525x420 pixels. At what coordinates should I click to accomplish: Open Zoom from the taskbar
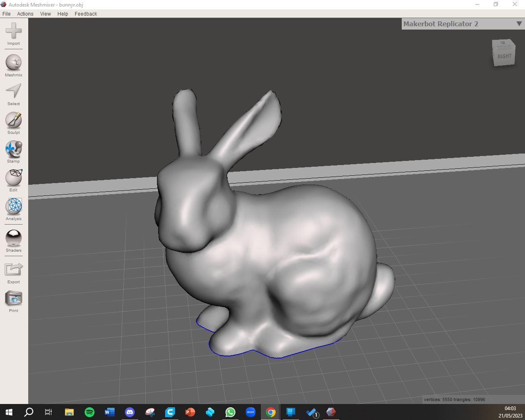tap(250, 412)
